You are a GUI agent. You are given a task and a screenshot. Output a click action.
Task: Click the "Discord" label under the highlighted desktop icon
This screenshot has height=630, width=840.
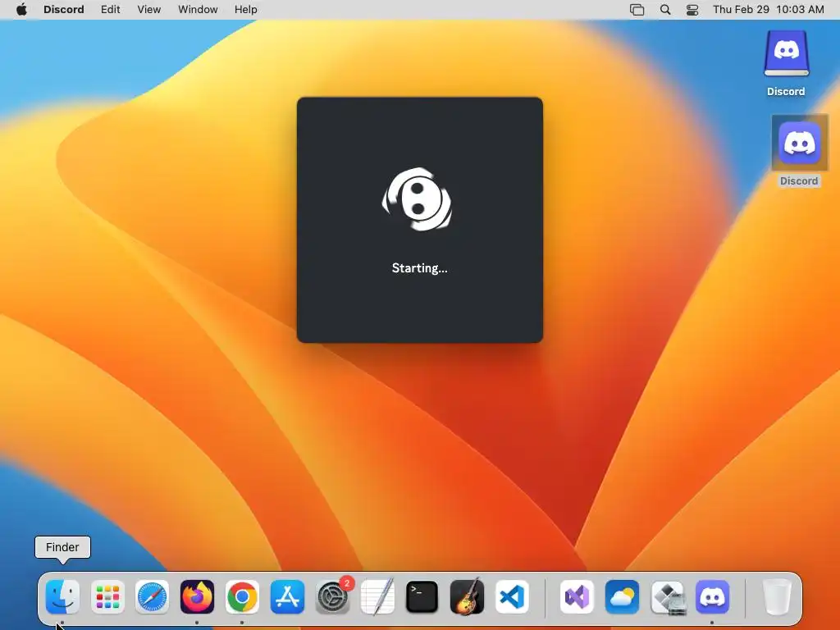tap(799, 181)
